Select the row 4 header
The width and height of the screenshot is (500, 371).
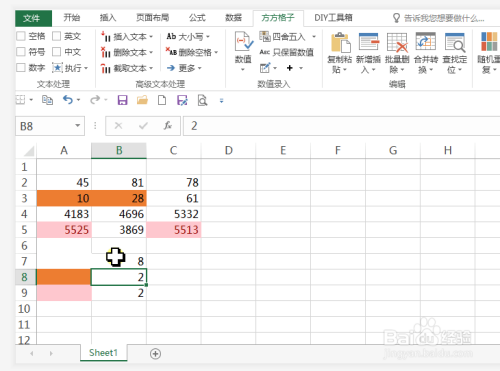[26, 214]
